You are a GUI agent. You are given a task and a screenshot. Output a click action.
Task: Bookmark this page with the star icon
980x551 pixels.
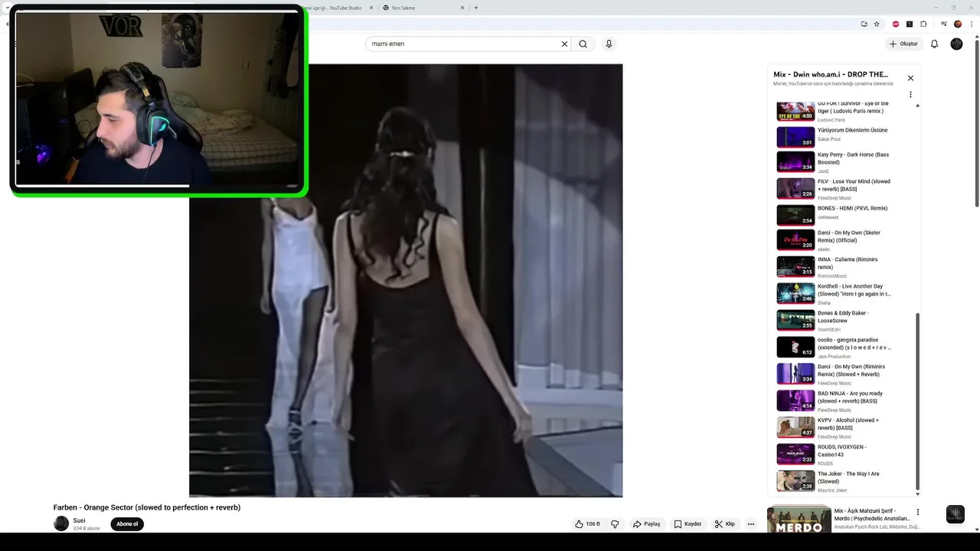pyautogui.click(x=877, y=24)
